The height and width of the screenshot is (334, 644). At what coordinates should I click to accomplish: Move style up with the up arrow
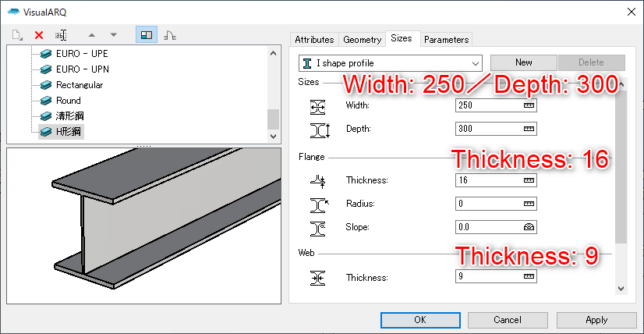click(92, 35)
